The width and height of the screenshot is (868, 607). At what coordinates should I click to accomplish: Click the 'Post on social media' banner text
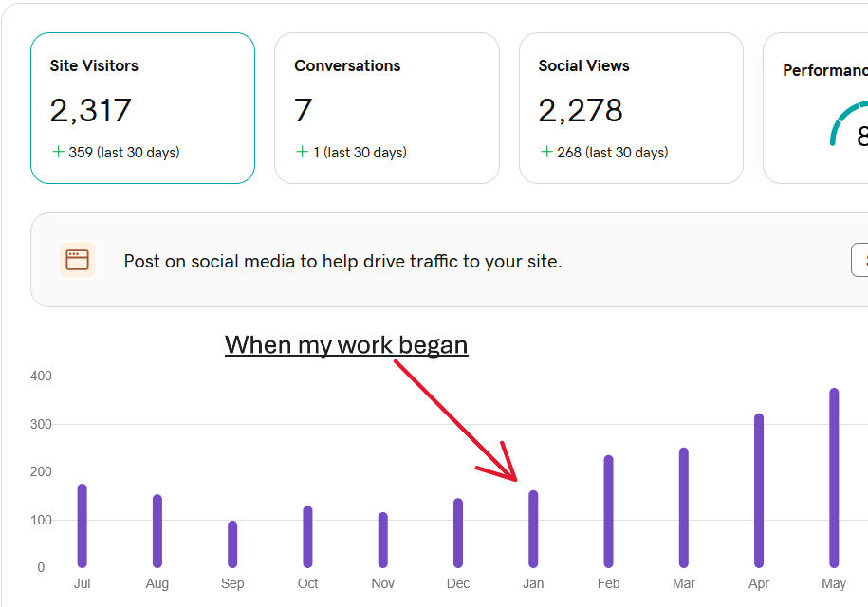(342, 261)
